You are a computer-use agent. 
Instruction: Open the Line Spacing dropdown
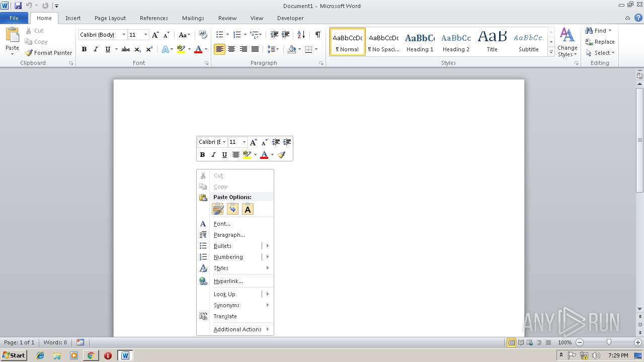pyautogui.click(x=273, y=49)
